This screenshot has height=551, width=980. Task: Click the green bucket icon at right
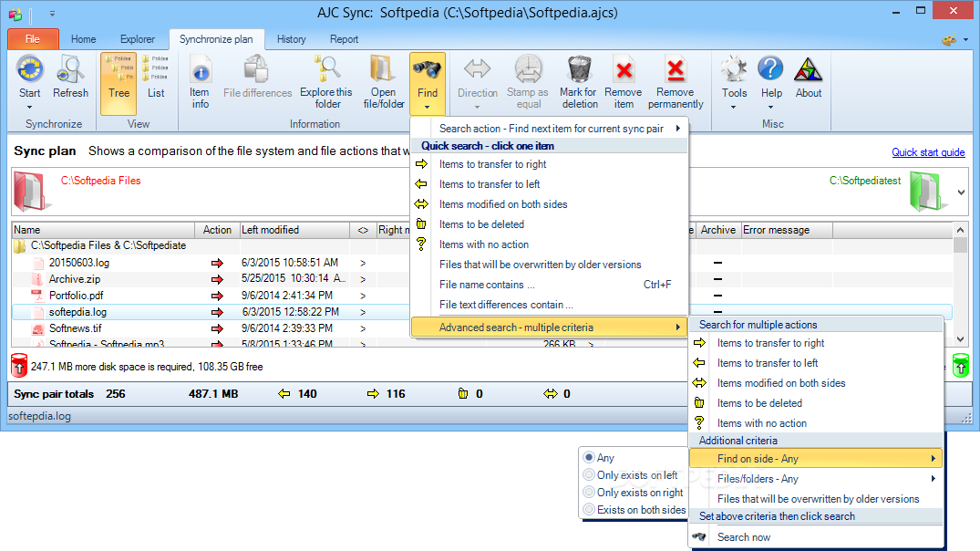coord(960,365)
